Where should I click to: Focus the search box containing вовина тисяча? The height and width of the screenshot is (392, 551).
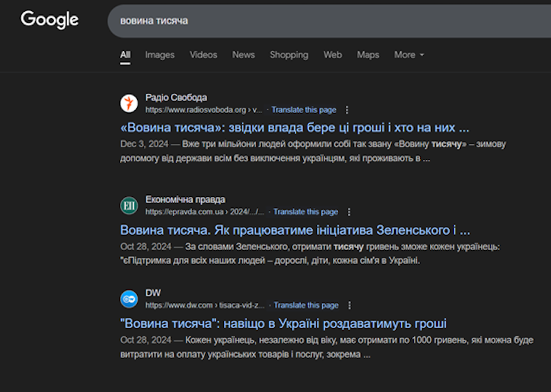[329, 21]
